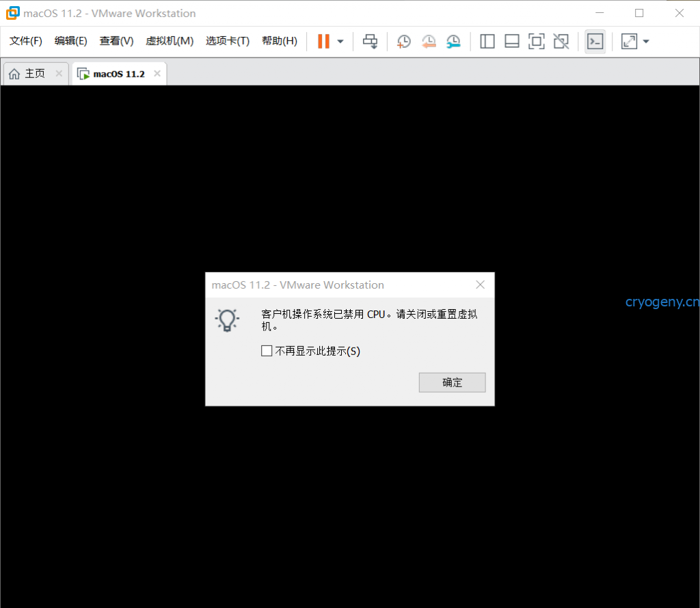
Task: Click the Unity mode crossed-screen icon
Action: click(561, 42)
